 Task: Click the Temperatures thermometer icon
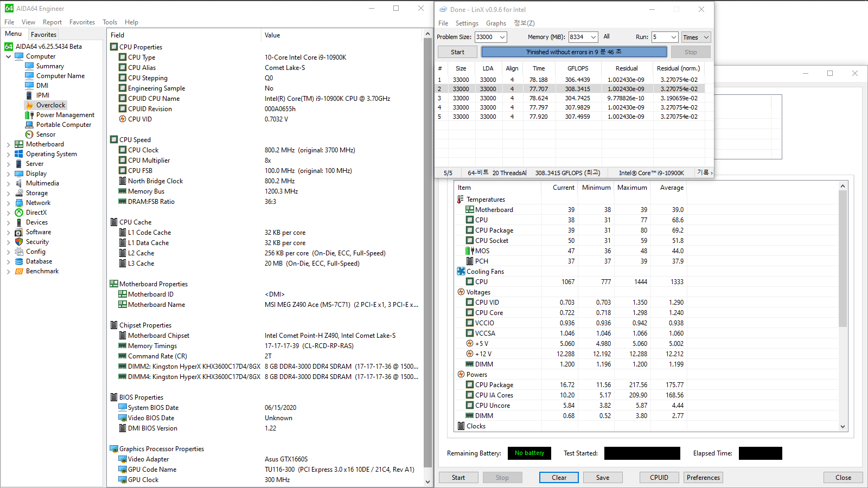(461, 200)
